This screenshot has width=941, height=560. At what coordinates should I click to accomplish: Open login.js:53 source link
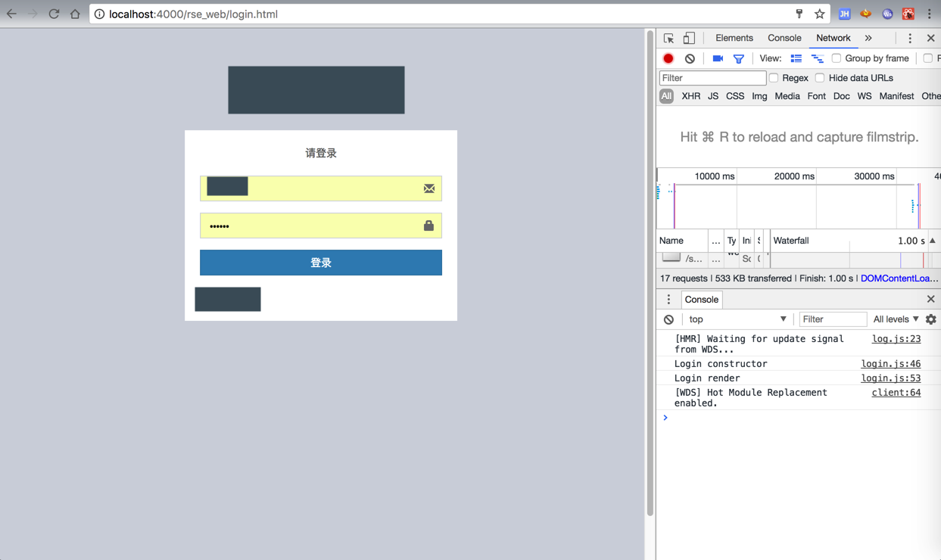891,378
